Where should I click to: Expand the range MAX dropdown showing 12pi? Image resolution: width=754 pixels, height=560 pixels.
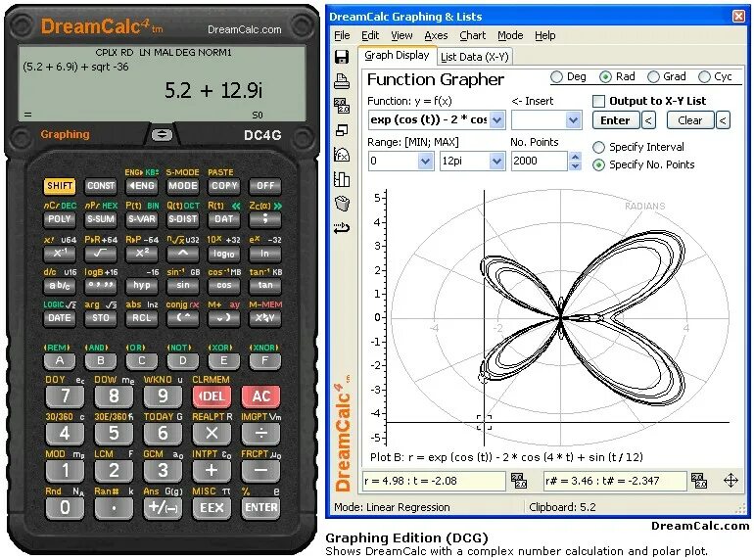tap(496, 161)
